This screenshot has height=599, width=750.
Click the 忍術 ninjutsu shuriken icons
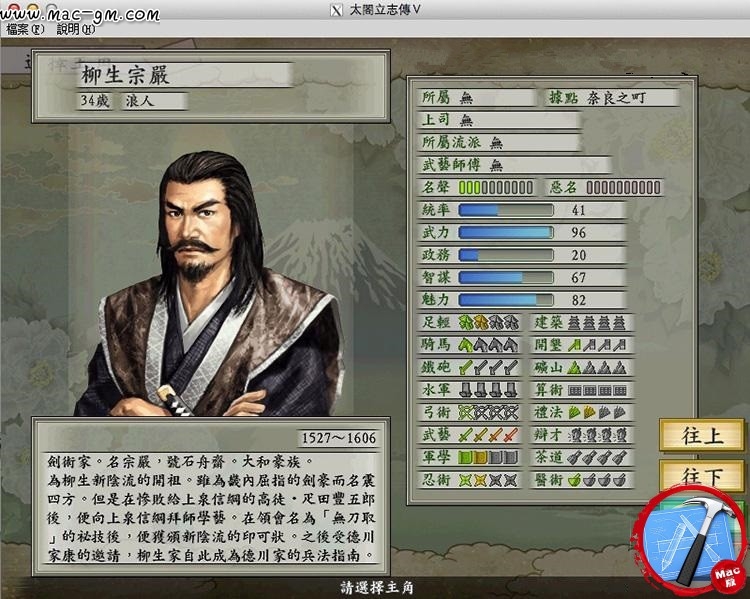[488, 479]
